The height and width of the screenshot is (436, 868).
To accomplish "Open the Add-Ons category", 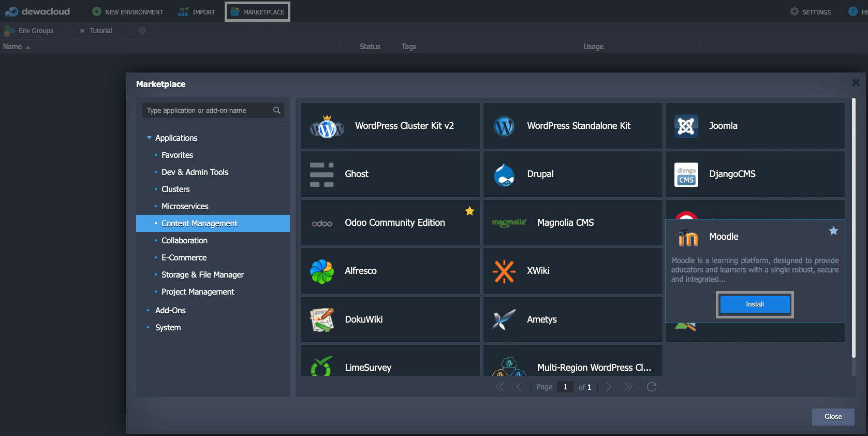I will pos(170,310).
